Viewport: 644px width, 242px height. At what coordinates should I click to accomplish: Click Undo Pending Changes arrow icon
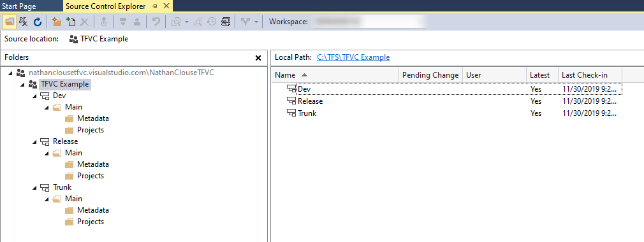coord(156,22)
